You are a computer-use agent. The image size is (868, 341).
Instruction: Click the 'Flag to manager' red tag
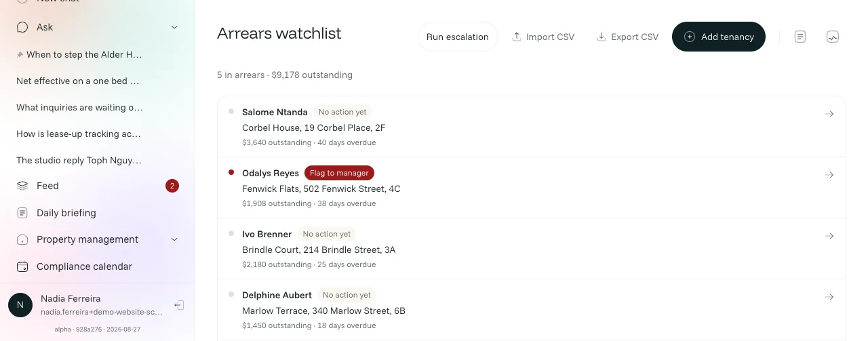coord(339,173)
